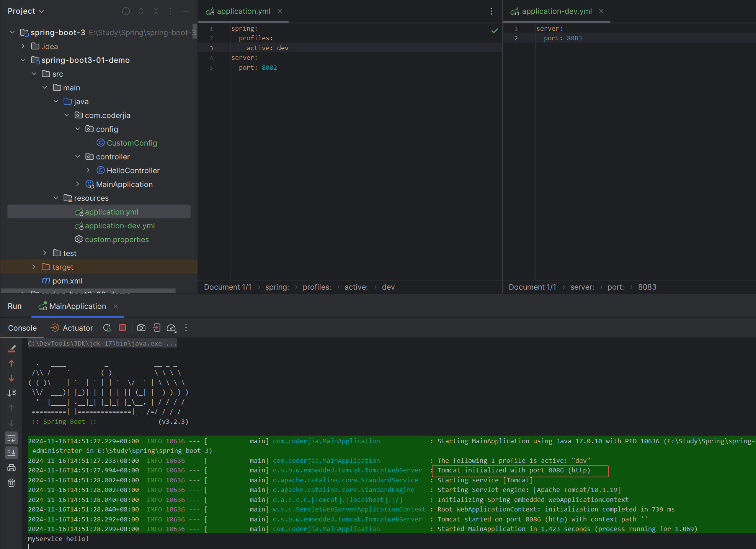The height and width of the screenshot is (549, 756).
Task: Click the 'dev' breadcrumb item
Action: (388, 287)
